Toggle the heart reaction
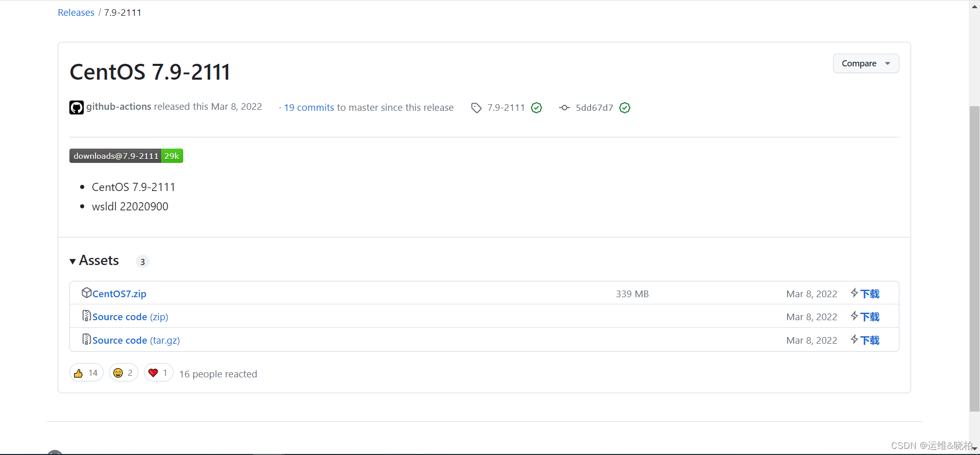The height and width of the screenshot is (455, 980). 158,373
